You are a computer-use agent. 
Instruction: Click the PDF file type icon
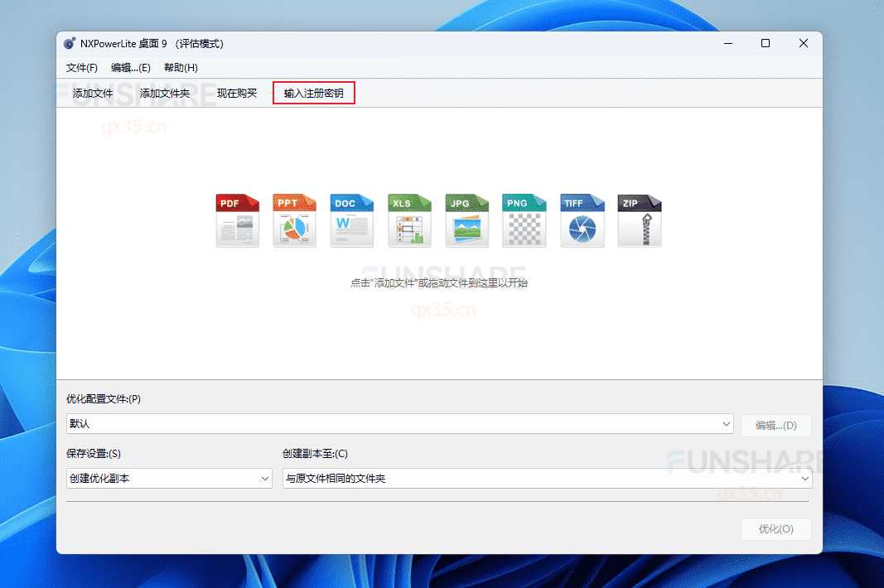[x=237, y=220]
